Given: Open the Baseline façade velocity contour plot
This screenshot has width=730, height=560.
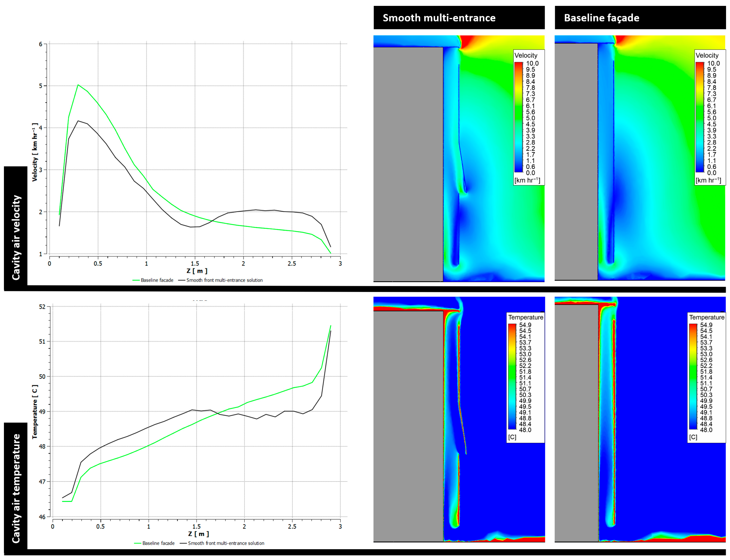Looking at the screenshot, I should pyautogui.click(x=640, y=158).
